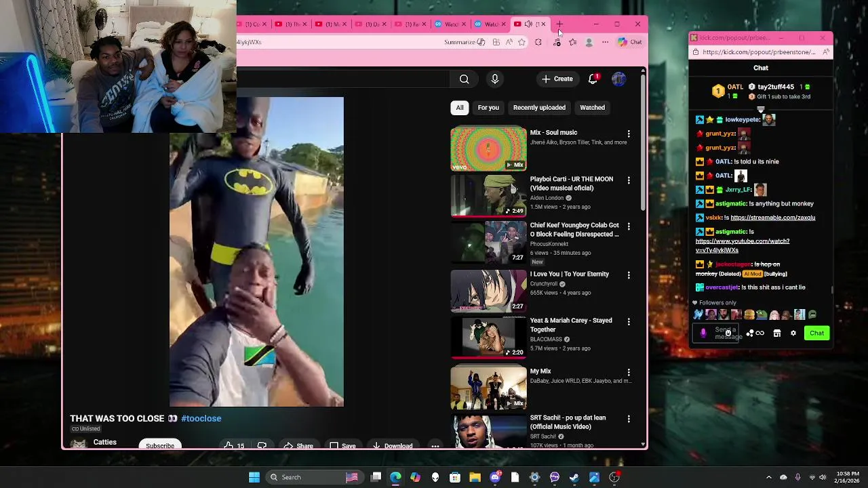Screen dimensions: 868x488
Task: Like the video with thumbs up
Action: click(x=235, y=445)
